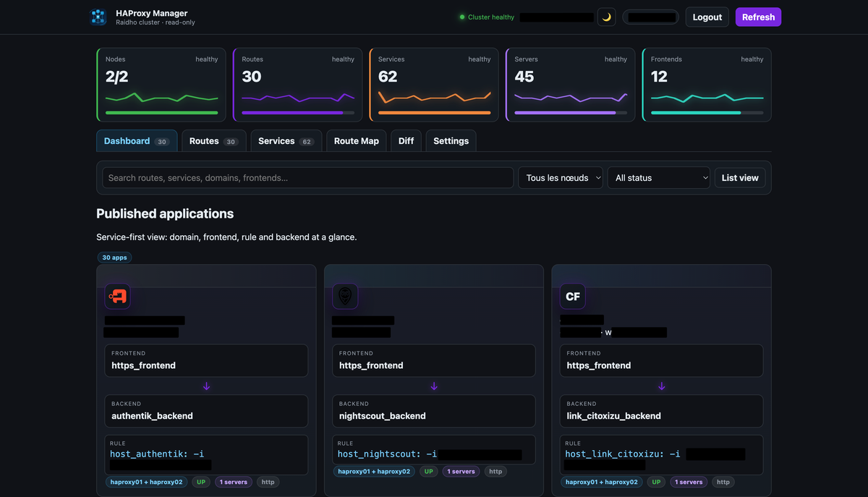
Task: Switch to the Dashboard tab
Action: coord(137,141)
